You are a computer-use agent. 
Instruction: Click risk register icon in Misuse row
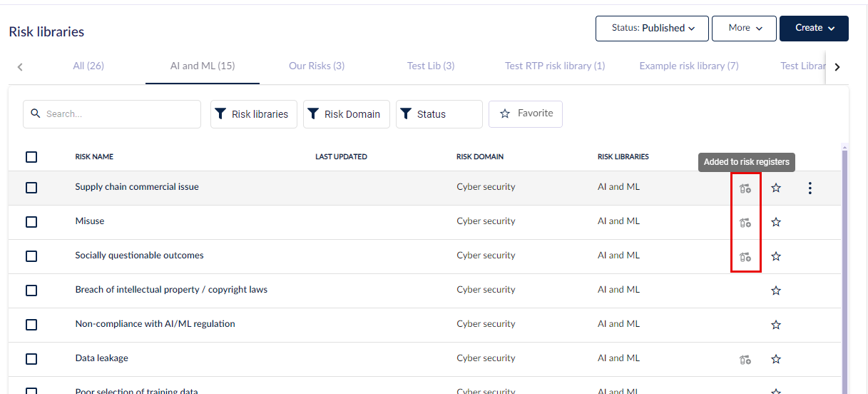coord(745,223)
